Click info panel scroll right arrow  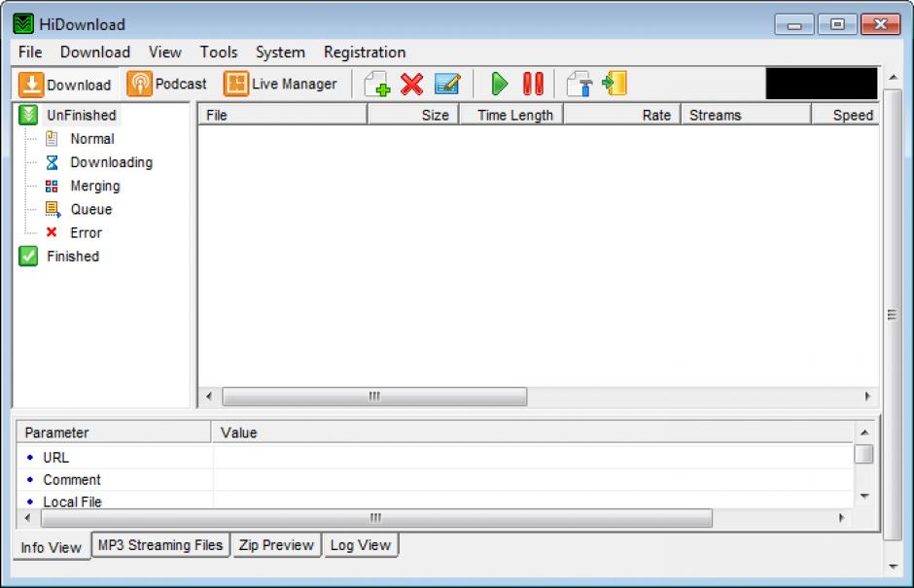tap(841, 518)
